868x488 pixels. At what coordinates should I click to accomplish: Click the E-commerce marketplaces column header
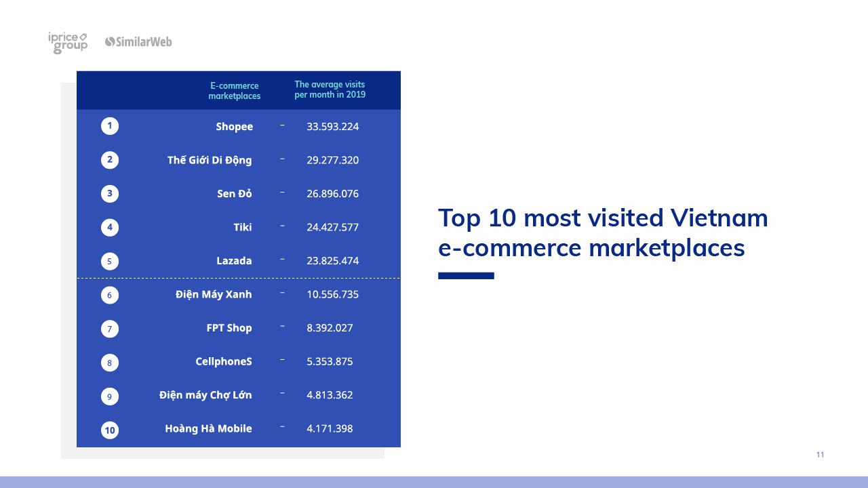tap(234, 91)
